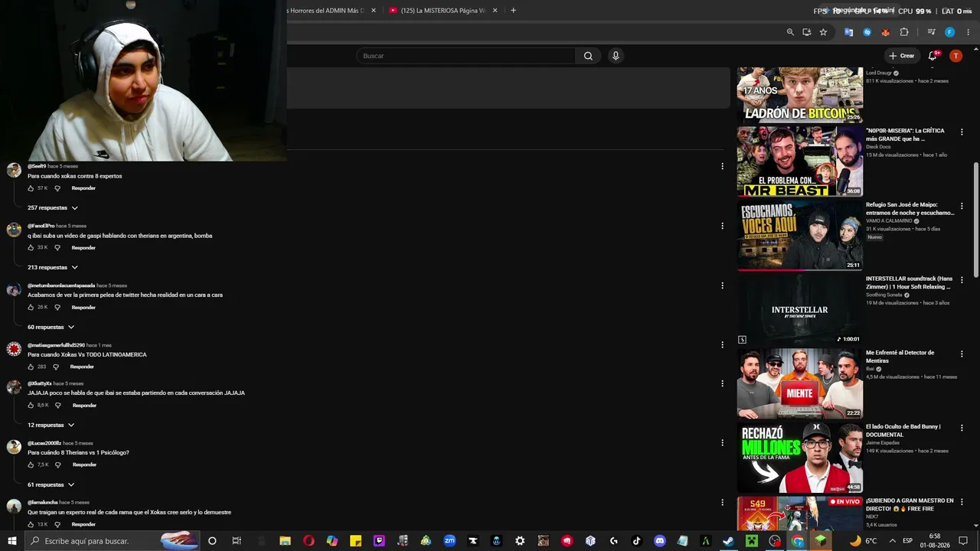Open the browser zoom magnifier icon

click(x=790, y=32)
